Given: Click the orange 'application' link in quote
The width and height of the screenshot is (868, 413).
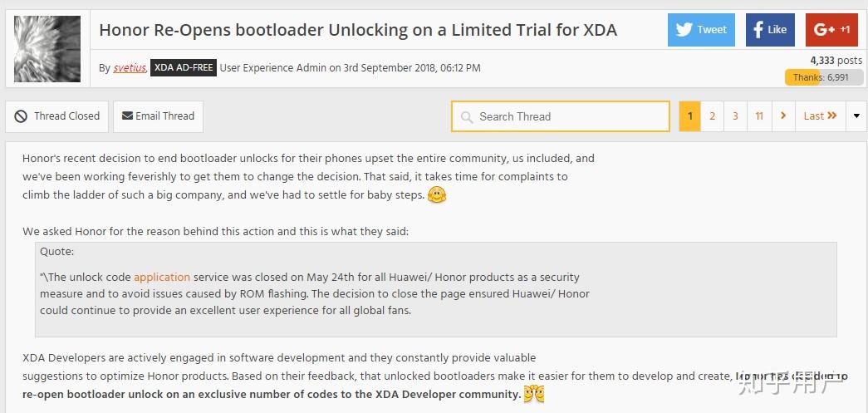Looking at the screenshot, I should click(161, 278).
